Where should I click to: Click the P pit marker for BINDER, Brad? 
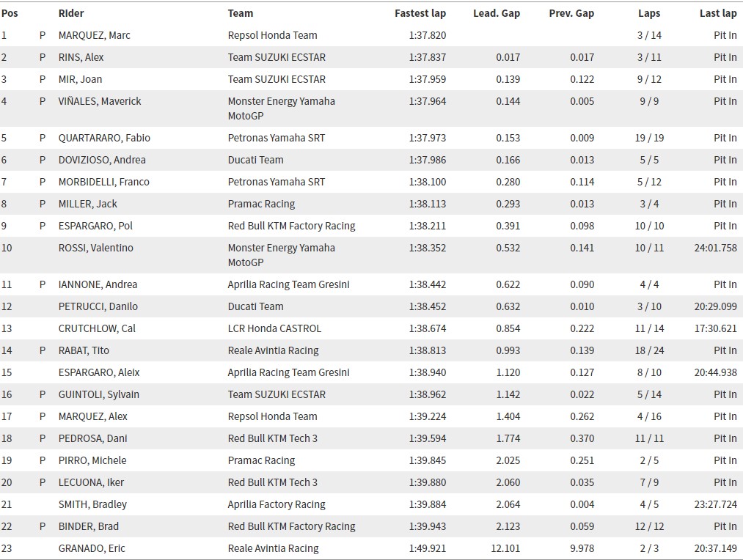[x=43, y=526]
